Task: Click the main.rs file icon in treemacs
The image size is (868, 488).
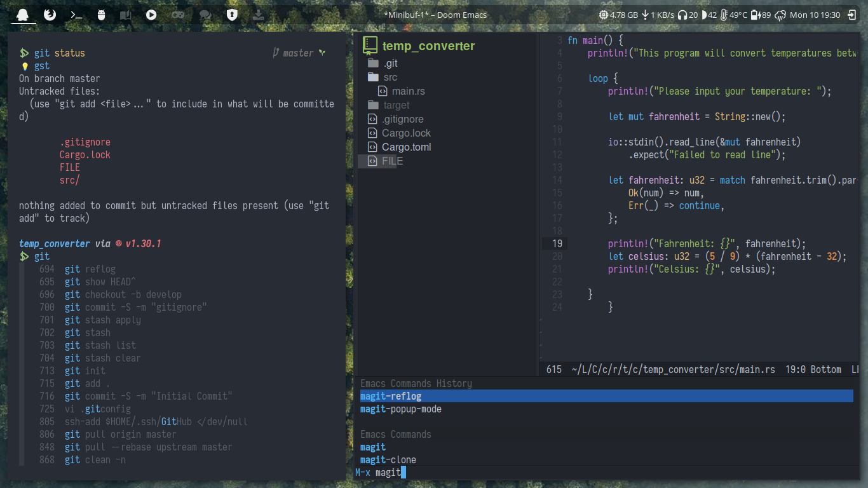Action: (x=383, y=91)
